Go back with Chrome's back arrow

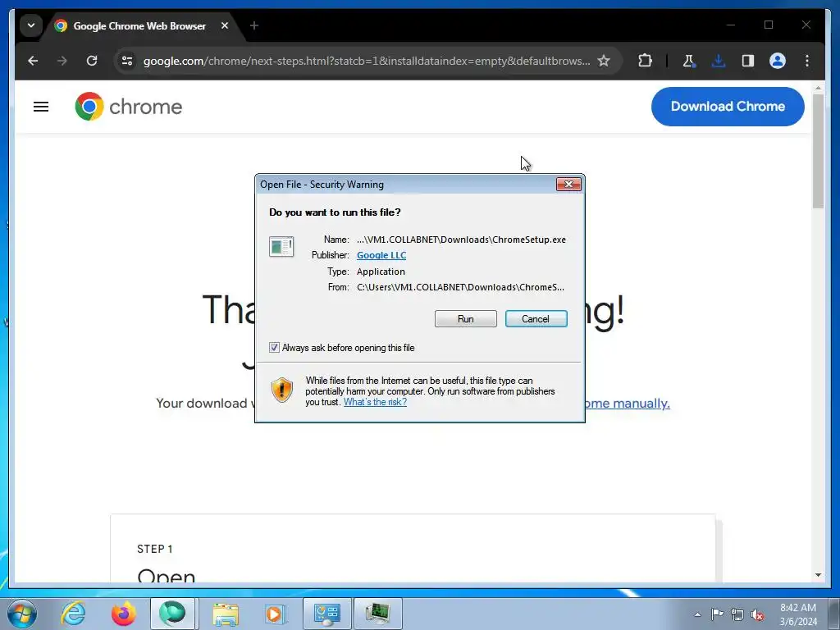[33, 61]
